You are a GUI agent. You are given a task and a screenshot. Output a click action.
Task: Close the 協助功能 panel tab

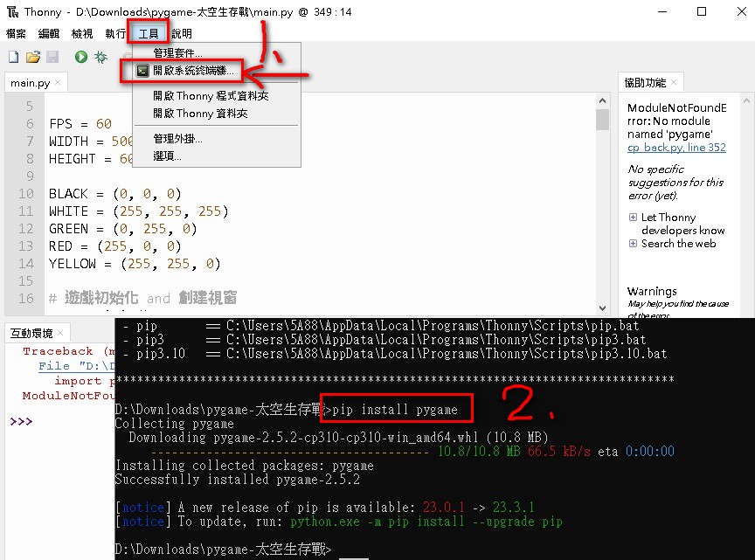click(674, 82)
